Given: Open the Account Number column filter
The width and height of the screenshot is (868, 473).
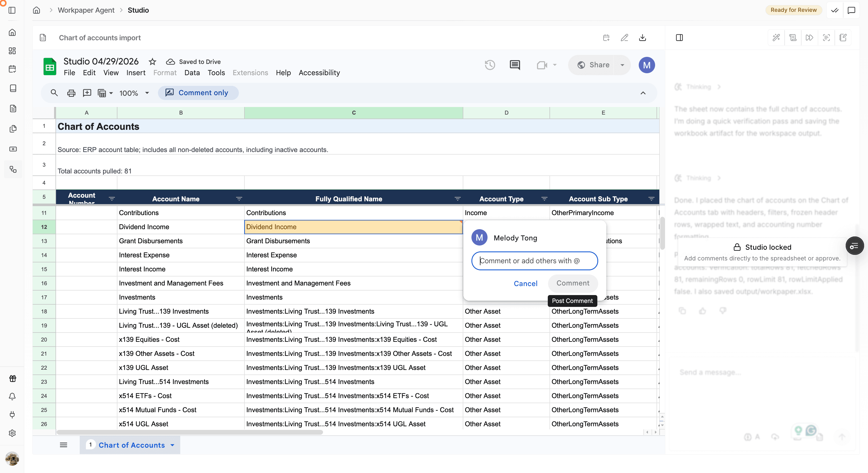Looking at the screenshot, I should click(x=112, y=199).
